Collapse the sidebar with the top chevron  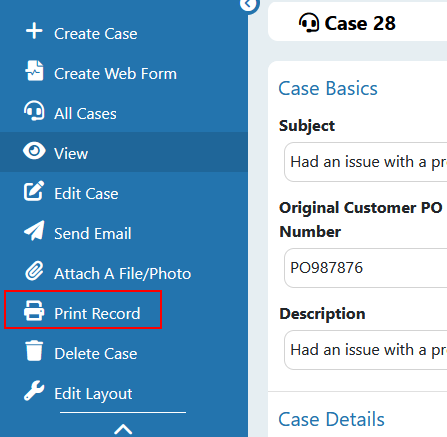coord(248,5)
